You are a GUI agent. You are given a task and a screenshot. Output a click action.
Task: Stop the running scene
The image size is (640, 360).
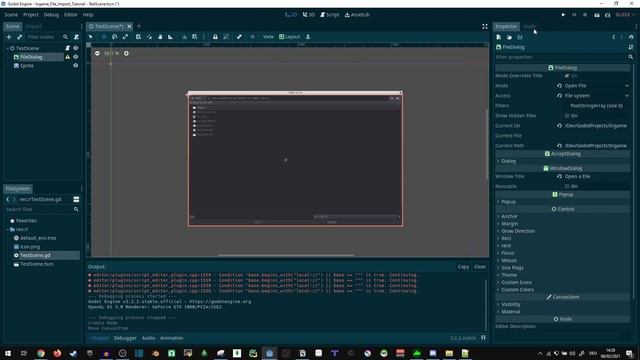tap(585, 15)
